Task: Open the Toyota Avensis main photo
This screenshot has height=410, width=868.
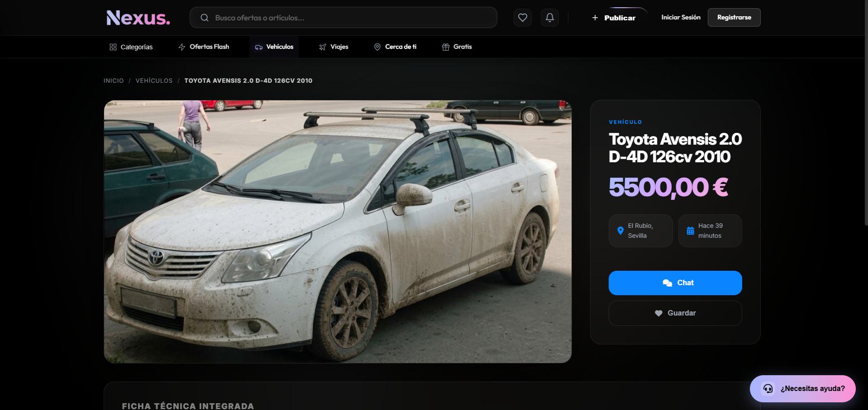Action: (x=338, y=231)
